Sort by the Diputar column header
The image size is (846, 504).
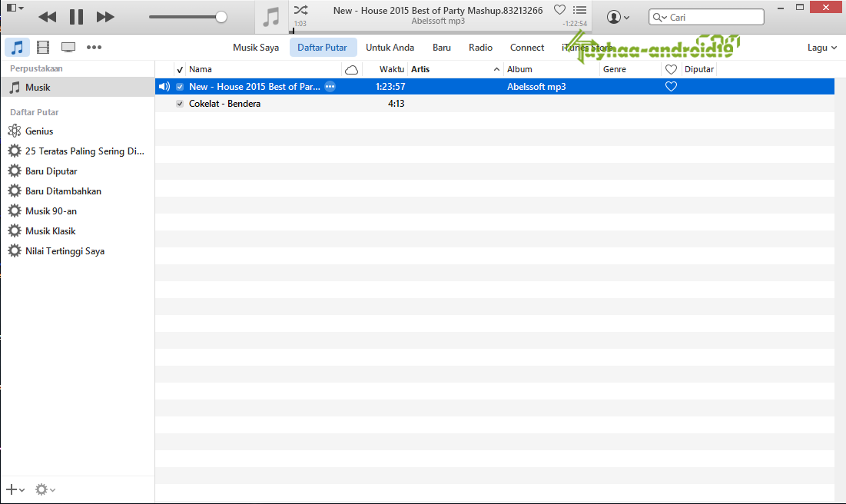[699, 69]
